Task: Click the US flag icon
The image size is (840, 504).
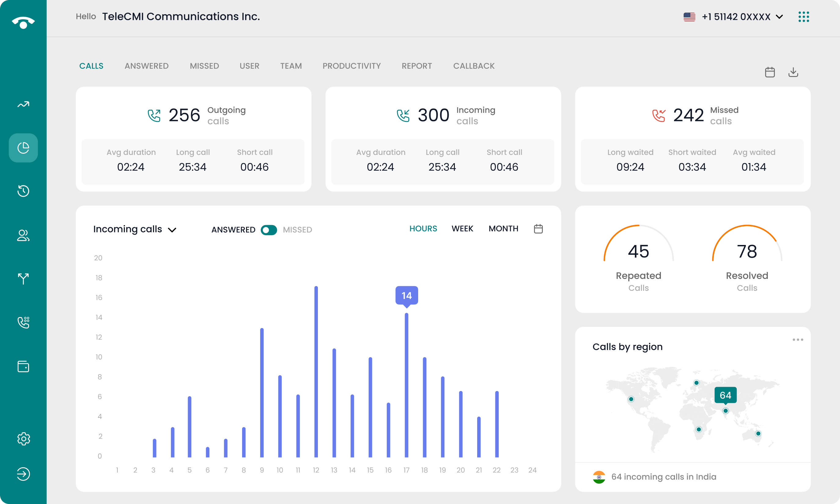Action: pyautogui.click(x=689, y=16)
